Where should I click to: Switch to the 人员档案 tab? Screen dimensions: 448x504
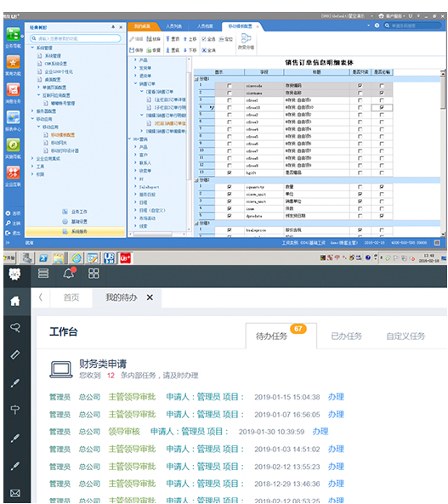(x=205, y=26)
